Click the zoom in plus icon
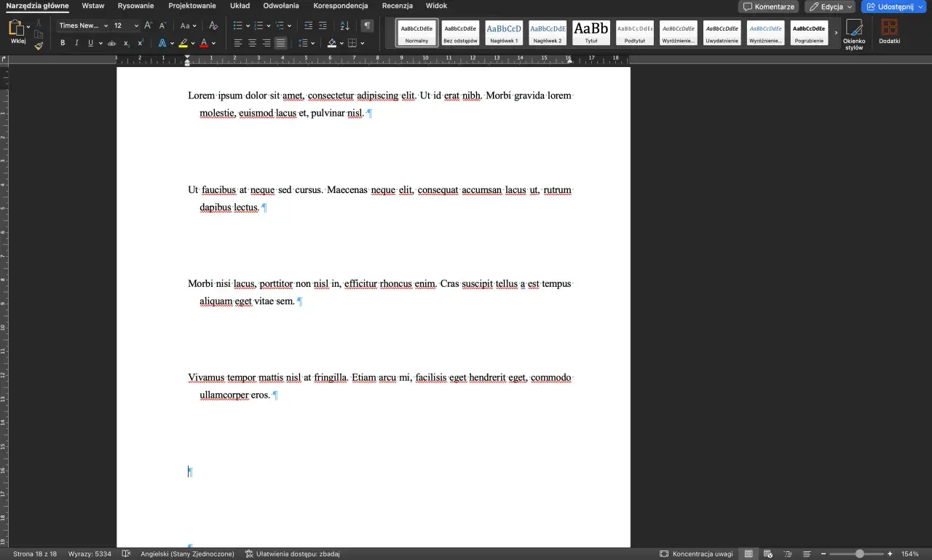This screenshot has width=932, height=560. point(890,554)
